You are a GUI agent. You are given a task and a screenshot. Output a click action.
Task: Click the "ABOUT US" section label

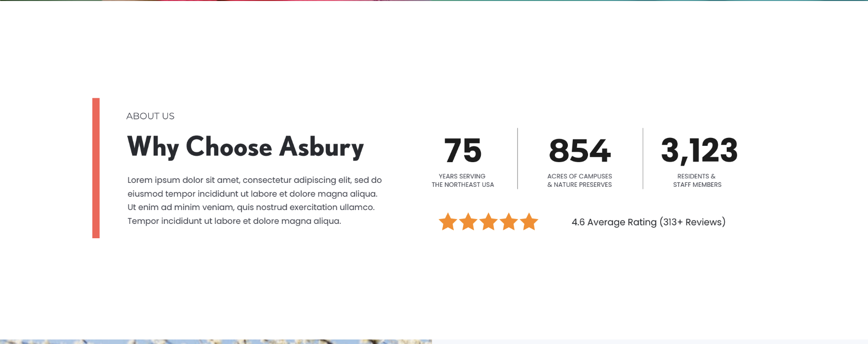150,116
